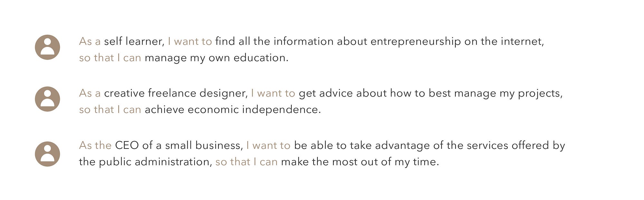Image resolution: width=644 pixels, height=200 pixels.
Task: Click the freelance designer user avatar icon
Action: 47,99
